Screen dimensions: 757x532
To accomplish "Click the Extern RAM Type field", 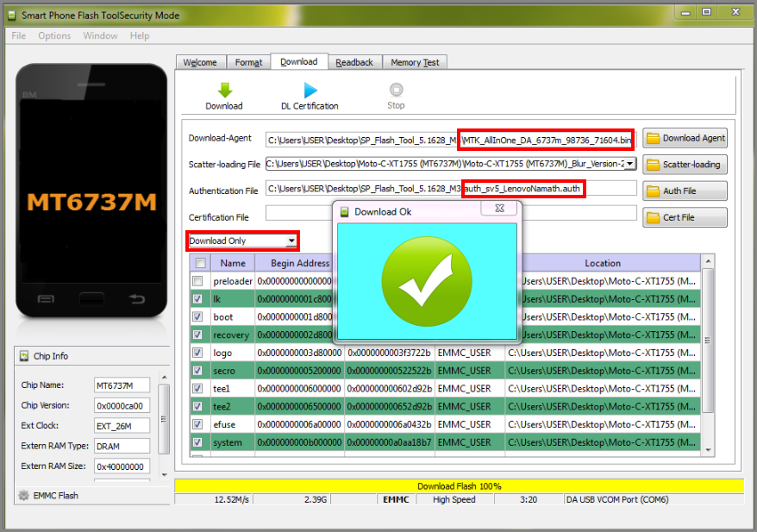I will (122, 446).
